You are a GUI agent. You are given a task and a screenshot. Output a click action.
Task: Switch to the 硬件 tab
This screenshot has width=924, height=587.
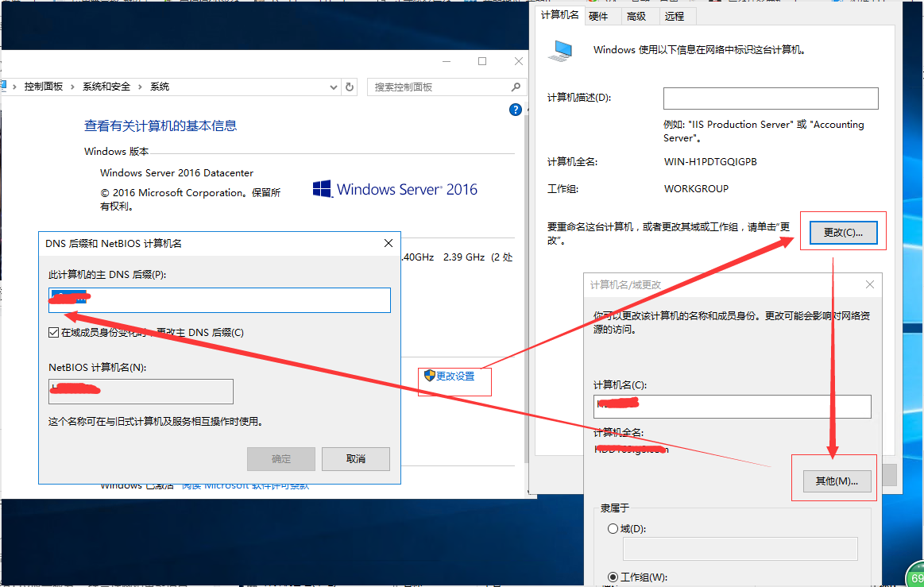[598, 17]
